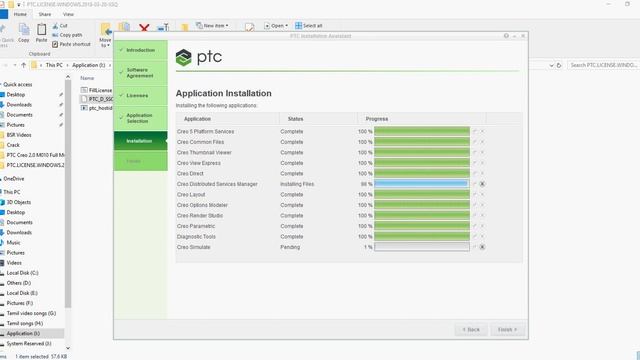Viewport: 640px width, 360px height.
Task: Click the Up arrow in Explorer address bar
Action: [23, 65]
